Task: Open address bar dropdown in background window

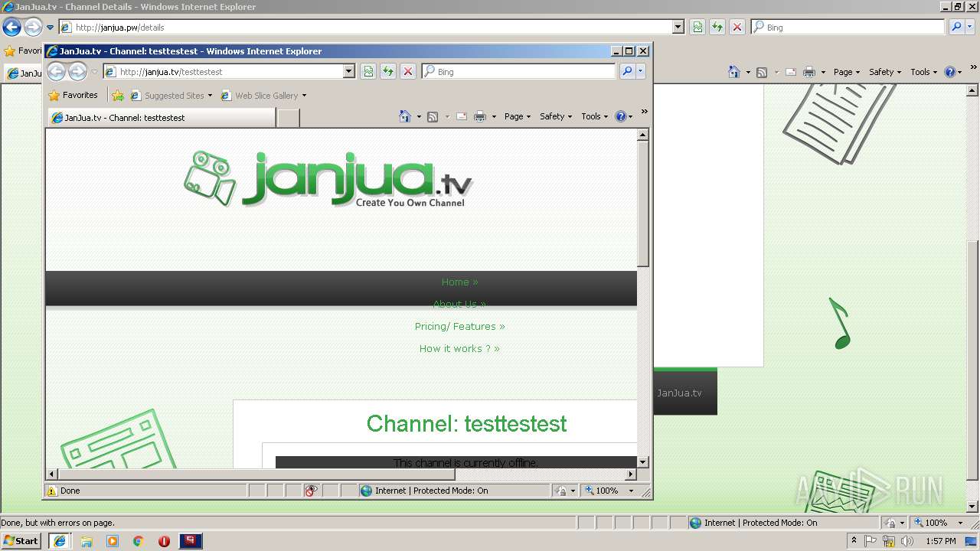Action: pos(678,27)
